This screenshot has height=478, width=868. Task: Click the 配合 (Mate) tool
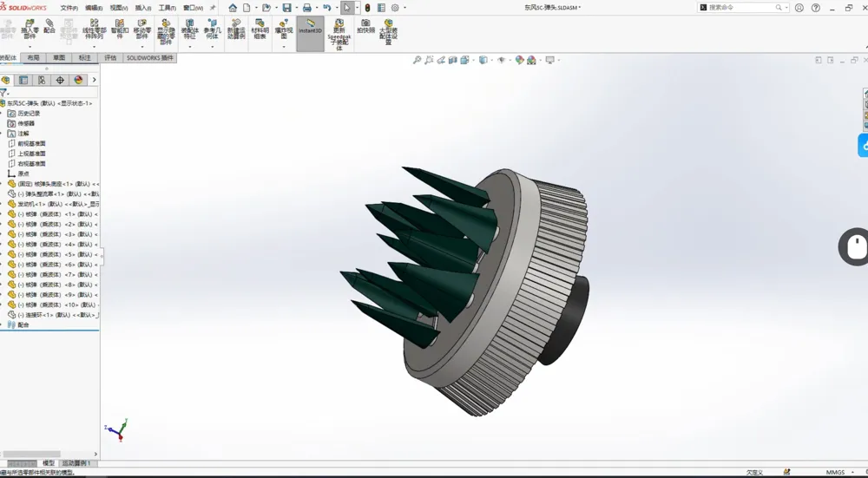[x=49, y=27]
